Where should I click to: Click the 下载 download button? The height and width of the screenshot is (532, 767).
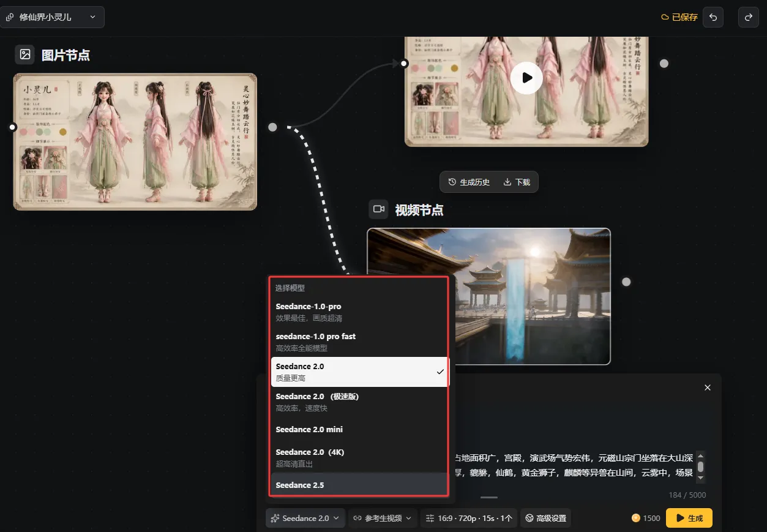[x=517, y=182]
